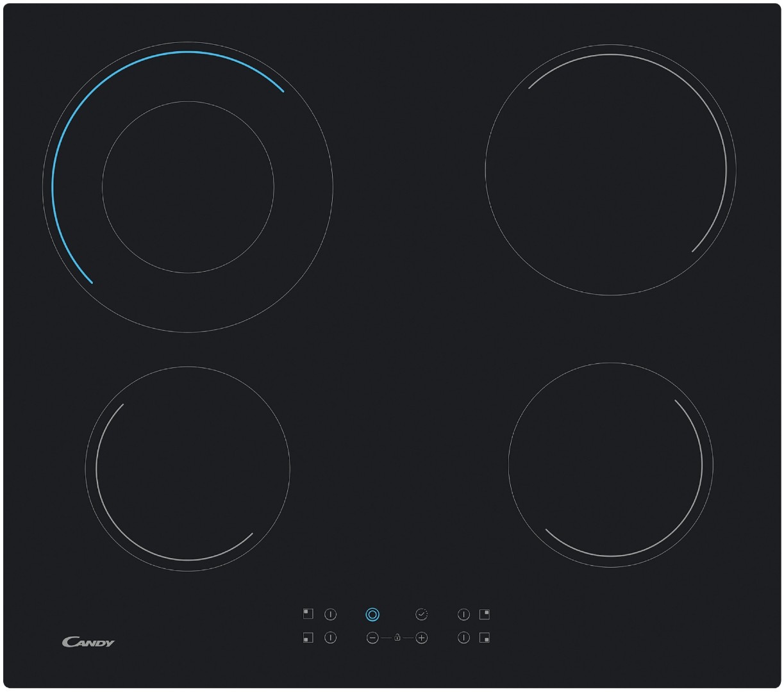Tap the plus button to raise power

(x=421, y=638)
